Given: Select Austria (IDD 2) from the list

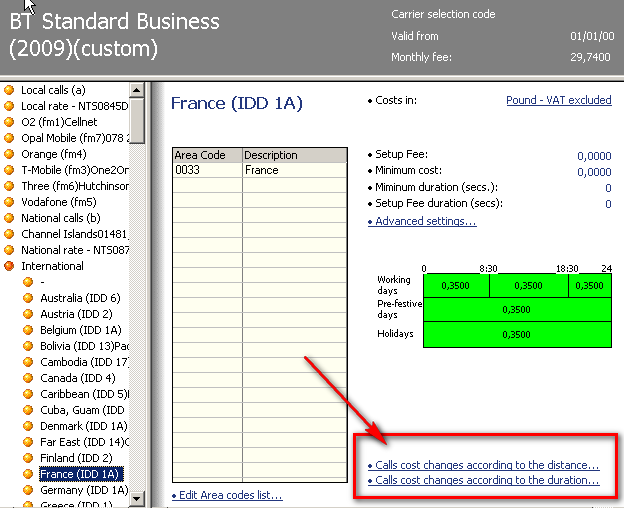Looking at the screenshot, I should point(76,314).
